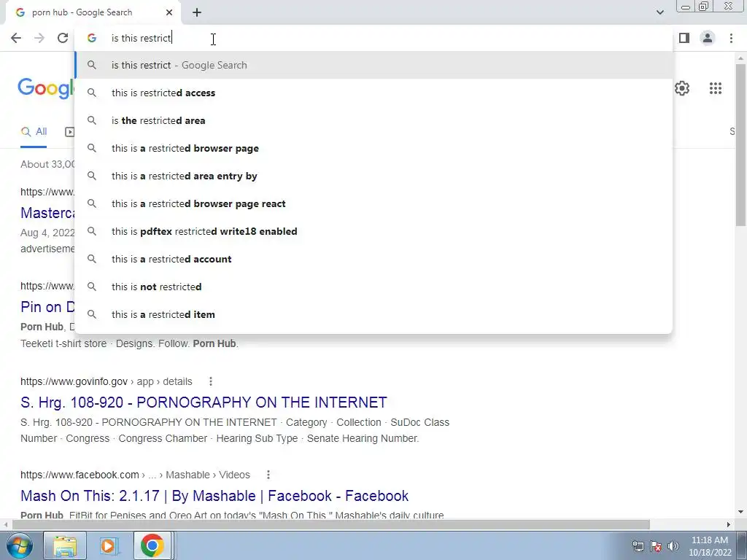This screenshot has width=747, height=560.
Task: Click the Google logo
Action: 46,88
